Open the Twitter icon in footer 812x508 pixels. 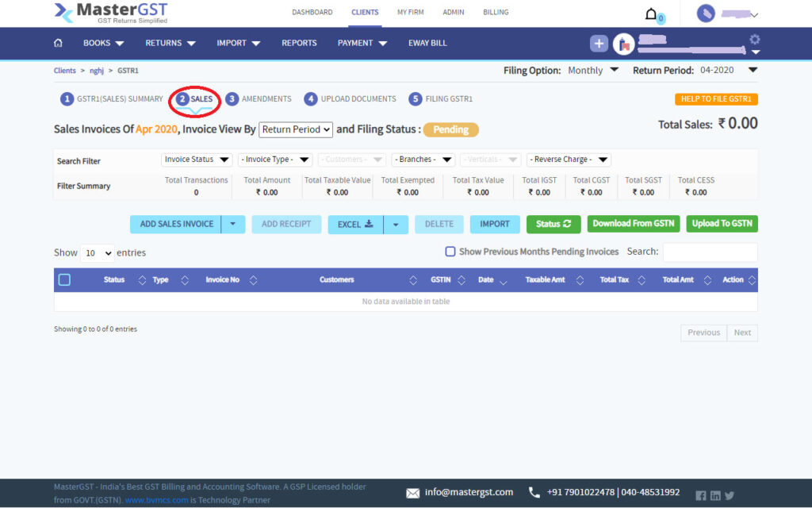[730, 495]
